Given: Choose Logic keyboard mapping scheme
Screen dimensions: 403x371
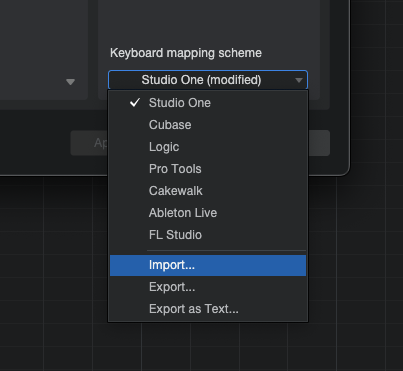Looking at the screenshot, I should 208,147.
